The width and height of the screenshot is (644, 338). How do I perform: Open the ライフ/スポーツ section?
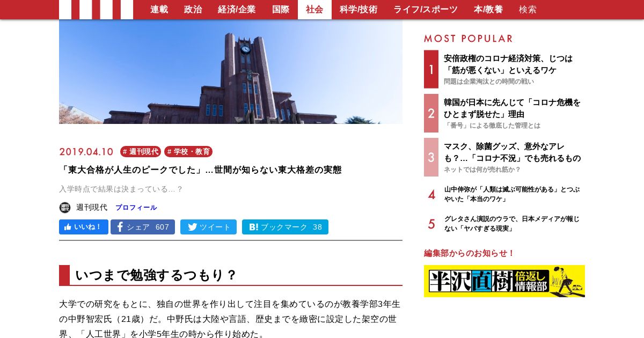click(x=426, y=10)
